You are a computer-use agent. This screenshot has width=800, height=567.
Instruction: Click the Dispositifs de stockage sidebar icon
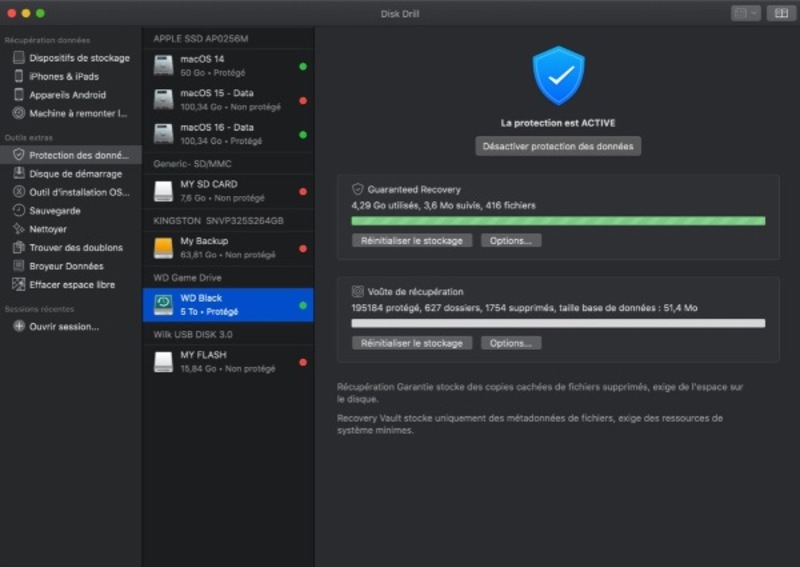point(18,57)
